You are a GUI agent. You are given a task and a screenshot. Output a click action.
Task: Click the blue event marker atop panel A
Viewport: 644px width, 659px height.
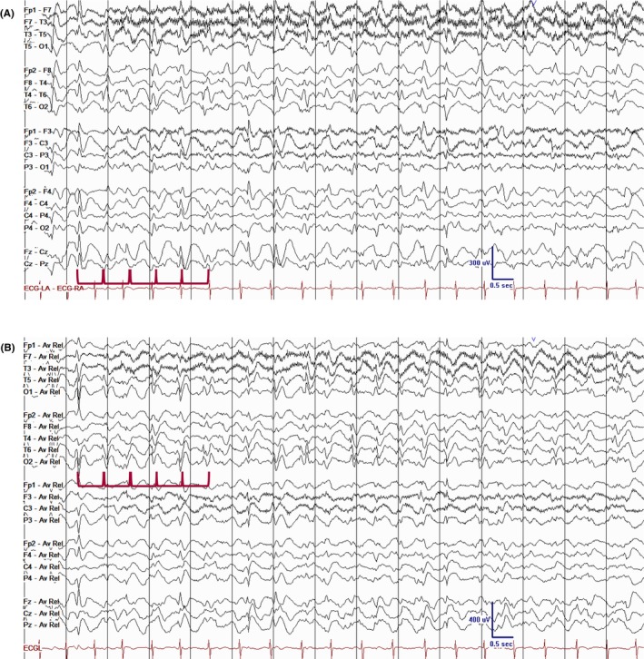[534, 3]
